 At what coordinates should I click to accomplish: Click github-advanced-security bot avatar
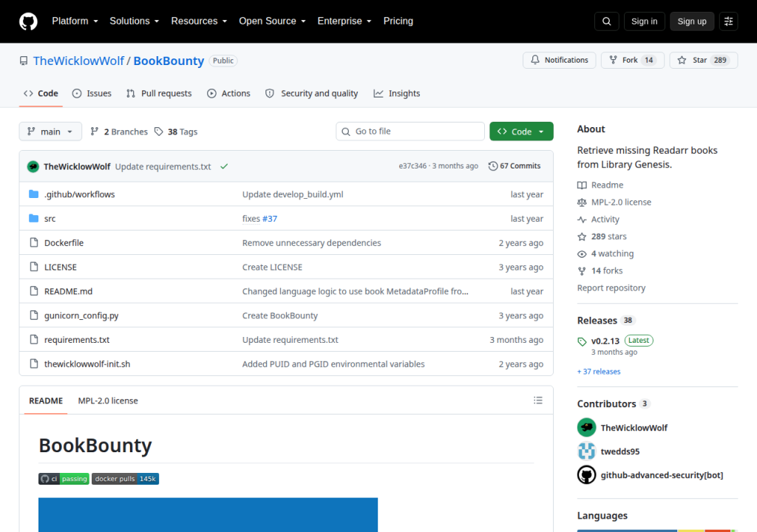(586, 474)
